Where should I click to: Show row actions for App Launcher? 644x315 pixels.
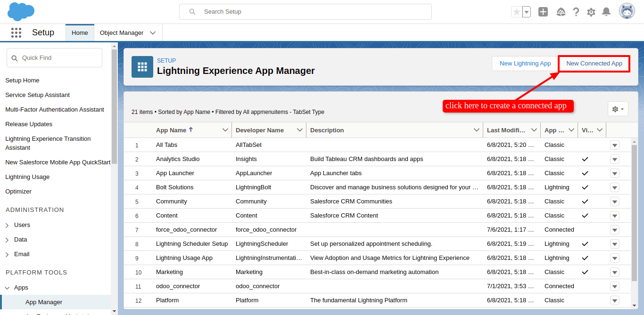click(x=615, y=173)
